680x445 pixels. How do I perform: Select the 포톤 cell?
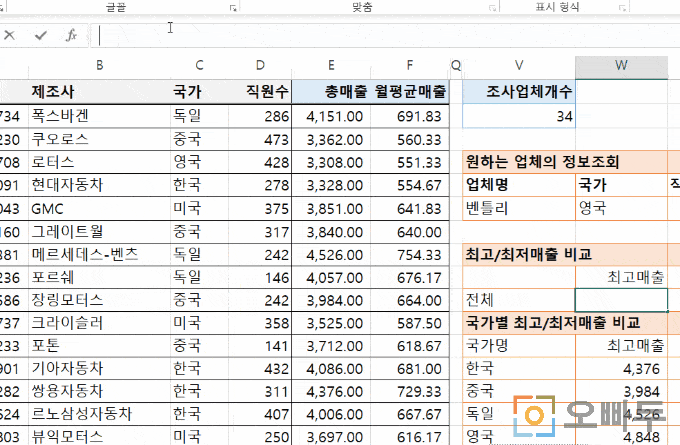100,346
